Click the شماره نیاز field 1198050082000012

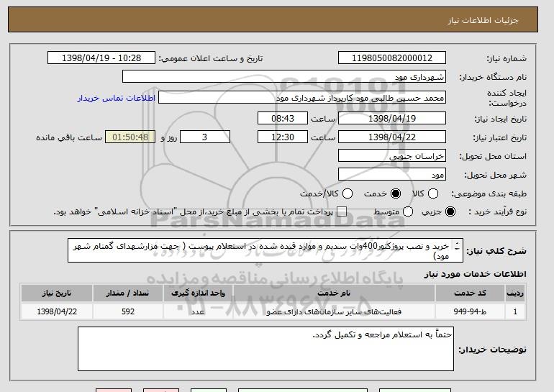[392, 58]
